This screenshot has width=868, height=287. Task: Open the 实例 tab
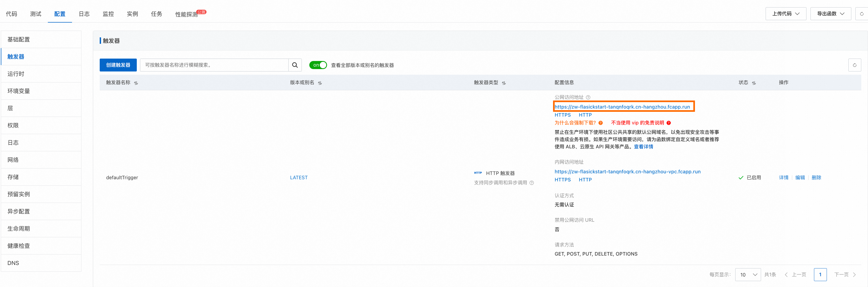tap(132, 14)
